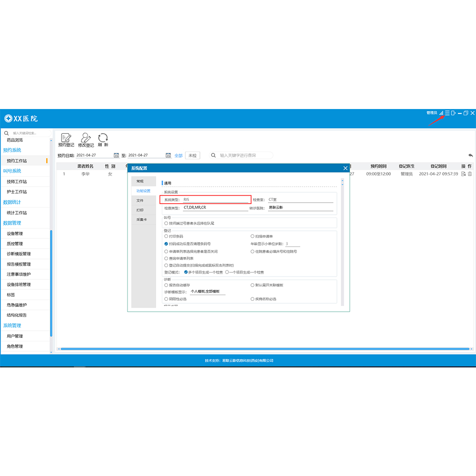Click the 未检 filter button
Viewport: 476px width, 476px height.
(192, 155)
